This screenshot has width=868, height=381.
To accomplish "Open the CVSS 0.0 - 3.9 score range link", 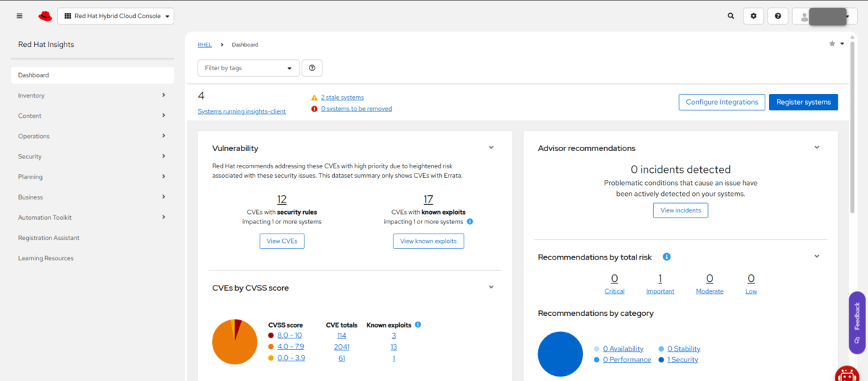I will pos(291,358).
